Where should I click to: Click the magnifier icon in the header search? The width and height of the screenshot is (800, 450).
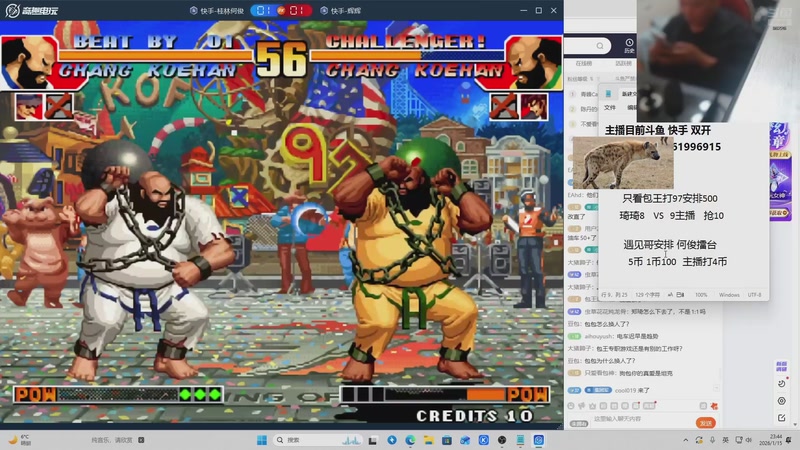tap(600, 46)
